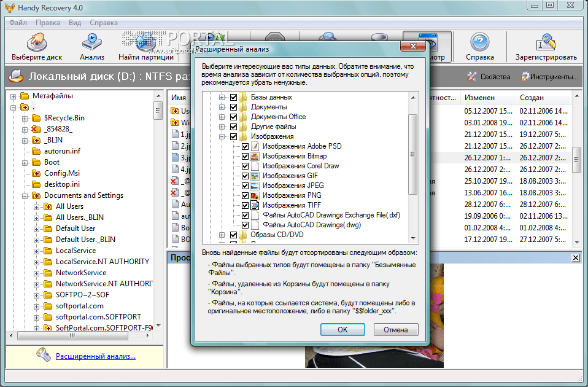Uncheck Изображения Adobe PSD checkbox

pos(245,146)
